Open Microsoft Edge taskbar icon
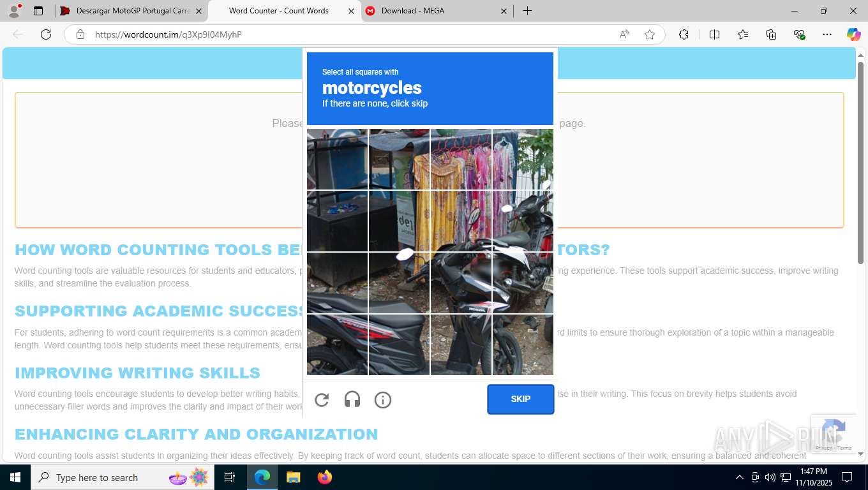Viewport: 868px width, 490px height. click(x=262, y=477)
